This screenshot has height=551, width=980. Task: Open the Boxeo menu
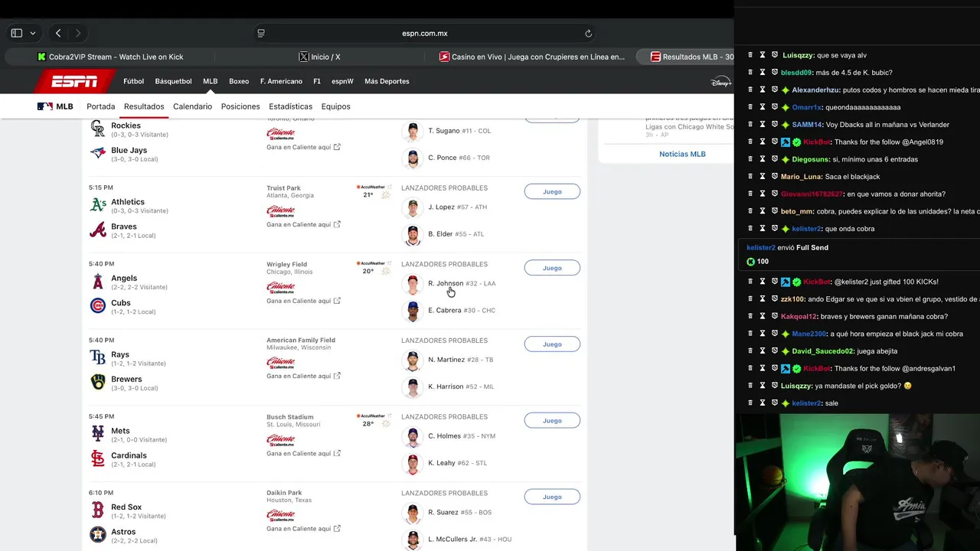(x=239, y=81)
